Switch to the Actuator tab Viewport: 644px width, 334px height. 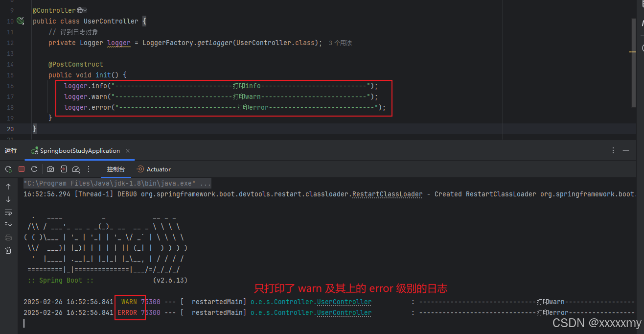[154, 169]
